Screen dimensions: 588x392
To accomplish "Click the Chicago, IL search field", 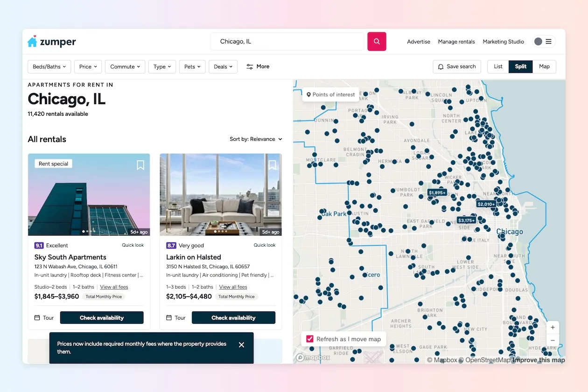I will coord(287,42).
